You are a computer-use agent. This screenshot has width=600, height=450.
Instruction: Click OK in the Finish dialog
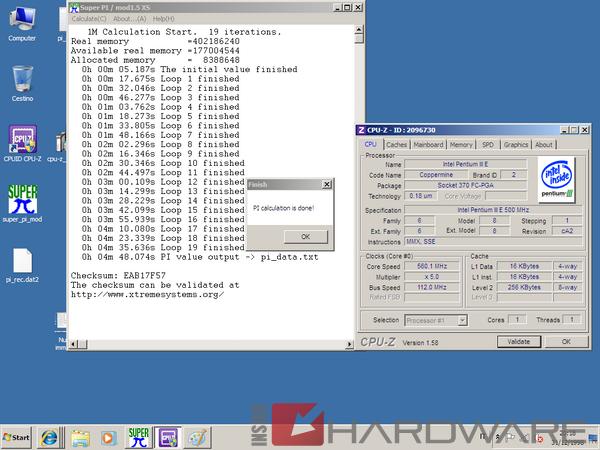(x=306, y=237)
